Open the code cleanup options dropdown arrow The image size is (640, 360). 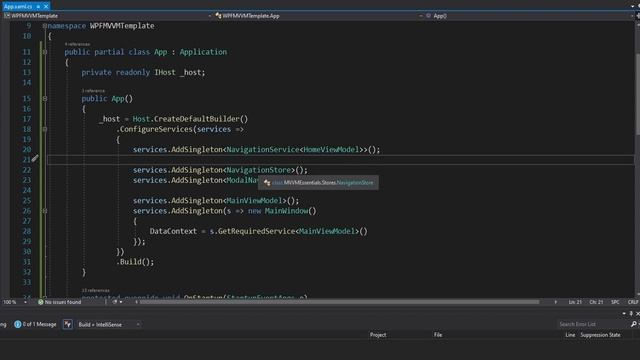tap(121, 302)
